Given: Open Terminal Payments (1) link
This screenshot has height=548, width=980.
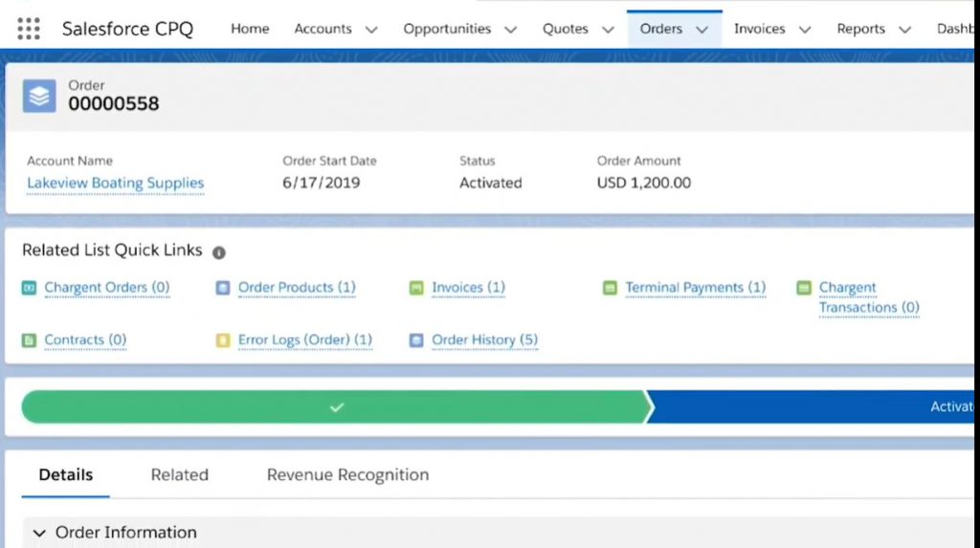Looking at the screenshot, I should [x=696, y=288].
